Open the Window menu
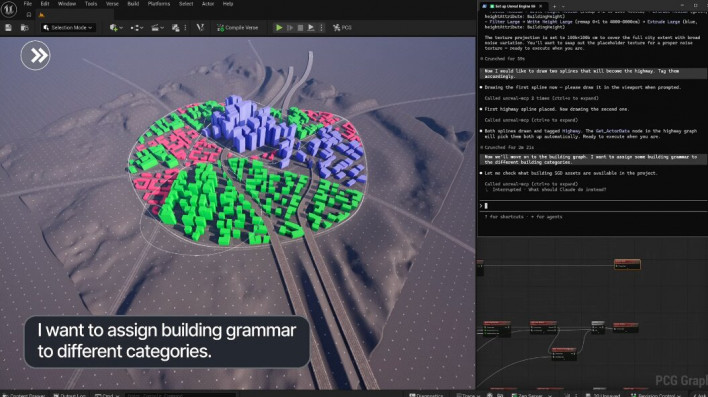 (x=67, y=4)
